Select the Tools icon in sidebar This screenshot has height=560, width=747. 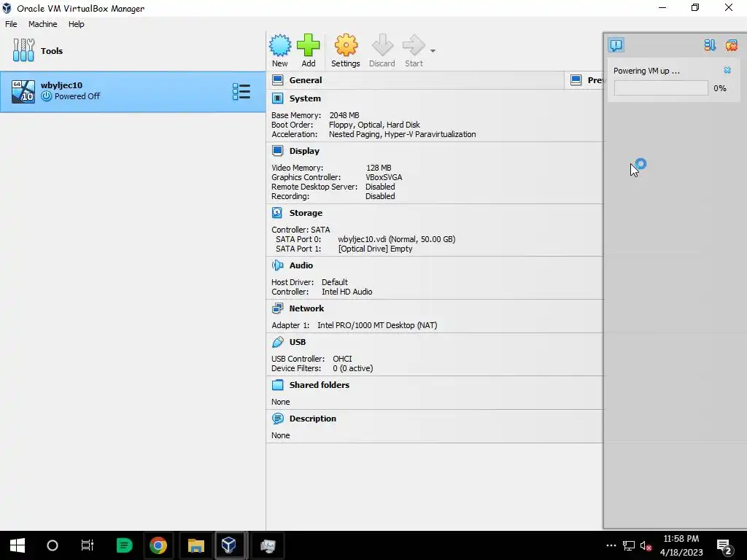[23, 50]
